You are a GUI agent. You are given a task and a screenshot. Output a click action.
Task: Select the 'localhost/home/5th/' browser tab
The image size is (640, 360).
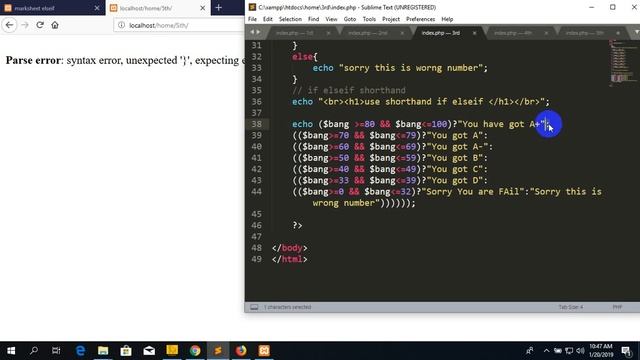coord(158,8)
